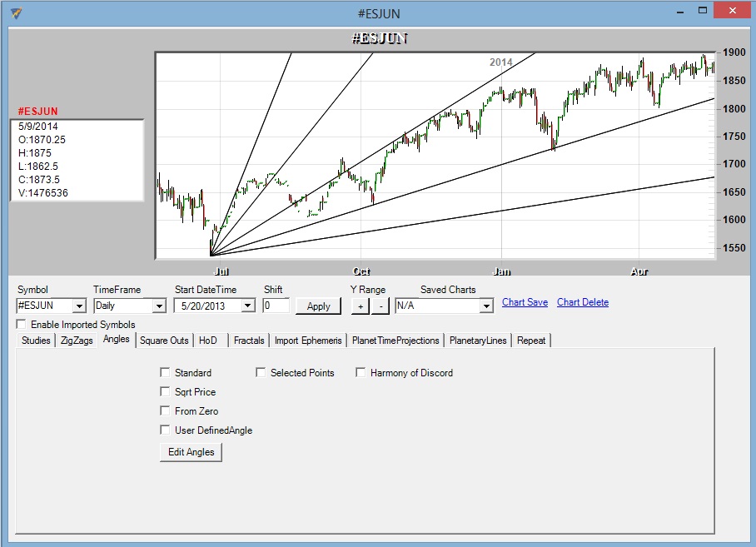The width and height of the screenshot is (756, 547).
Task: Click the Chart Save link
Action: 525,302
